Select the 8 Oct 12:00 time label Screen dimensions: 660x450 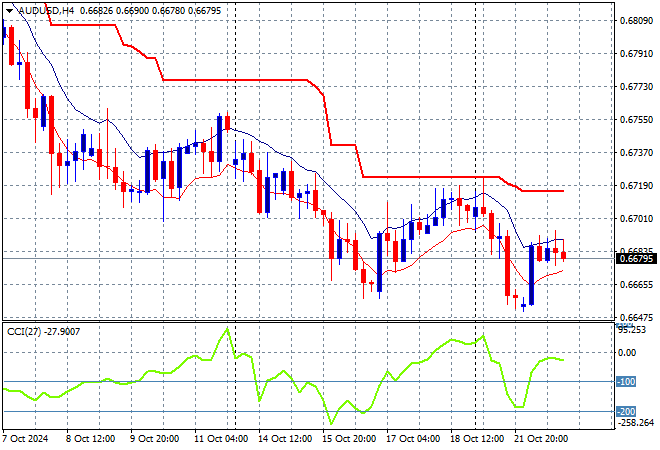pos(90,439)
